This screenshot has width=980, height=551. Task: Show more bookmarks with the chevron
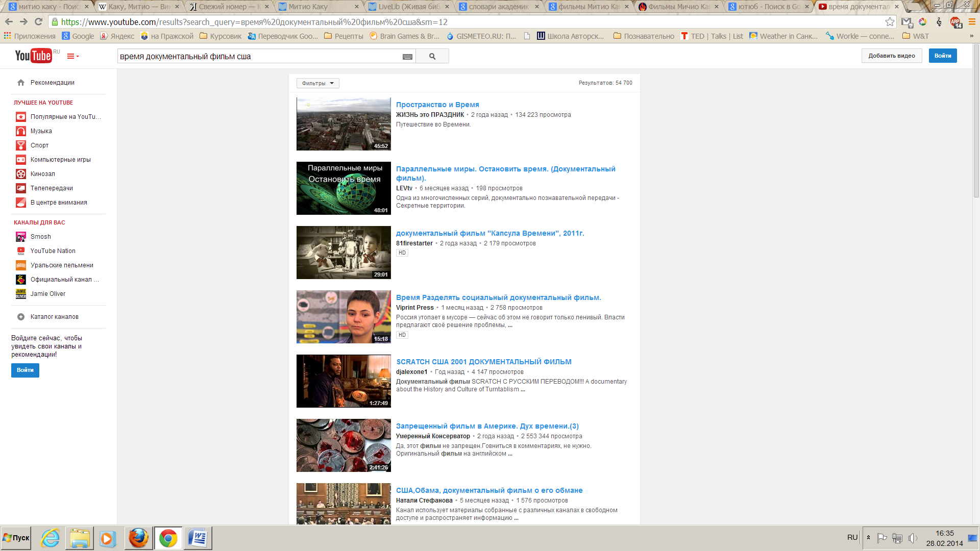(x=971, y=36)
